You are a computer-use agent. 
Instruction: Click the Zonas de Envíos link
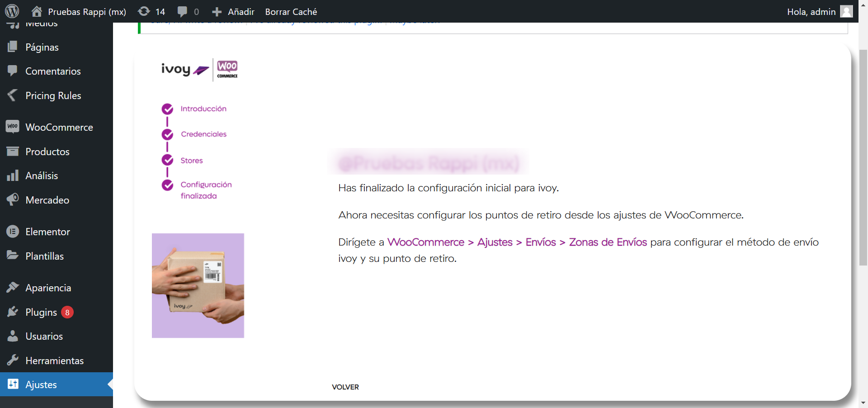point(608,242)
